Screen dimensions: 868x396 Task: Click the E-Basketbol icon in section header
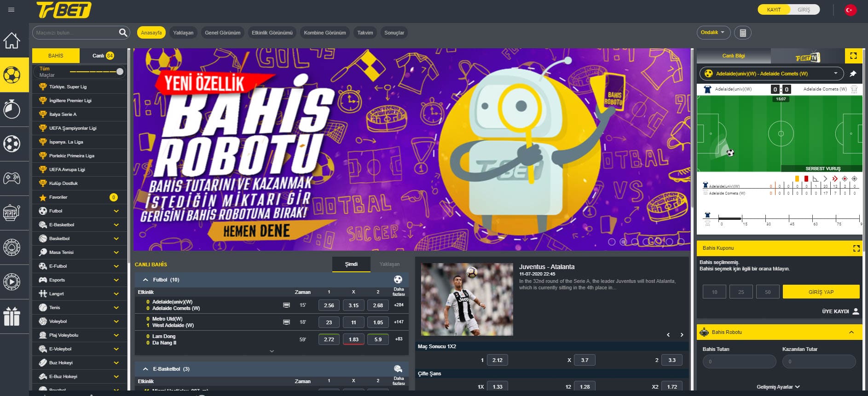click(x=398, y=369)
